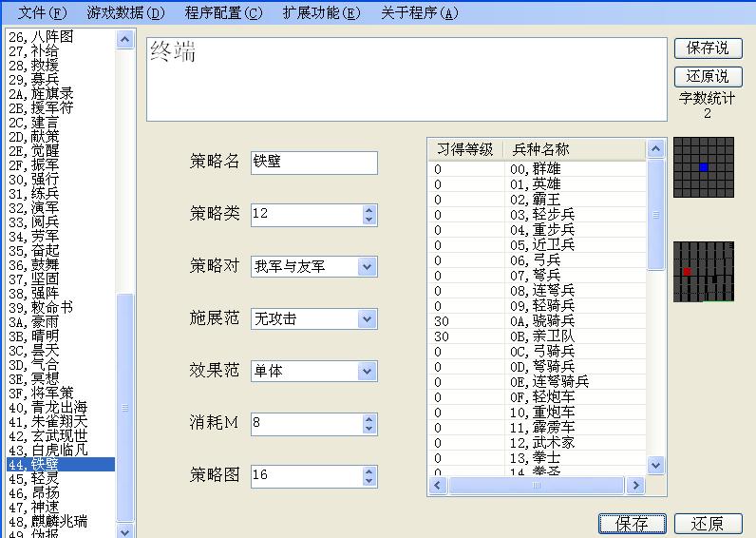
Task: Decrease the 消耗M value with down arrow
Action: click(369, 429)
